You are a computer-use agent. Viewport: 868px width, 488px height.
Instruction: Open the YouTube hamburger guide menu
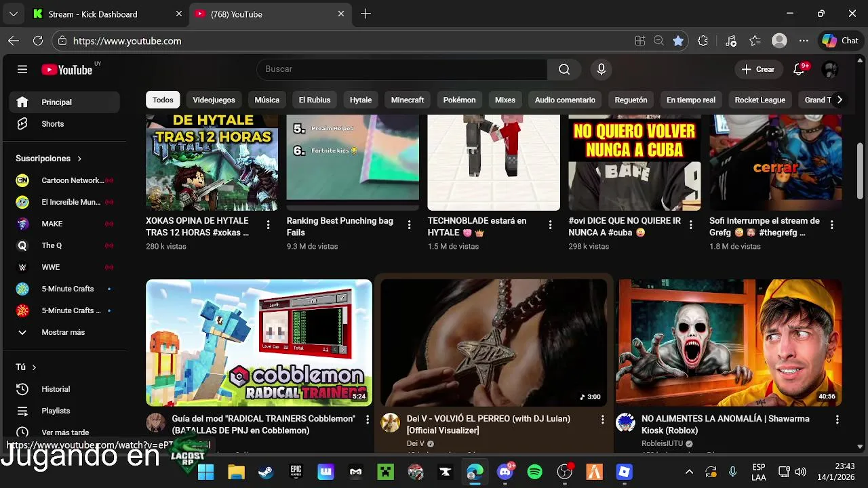pos(22,69)
